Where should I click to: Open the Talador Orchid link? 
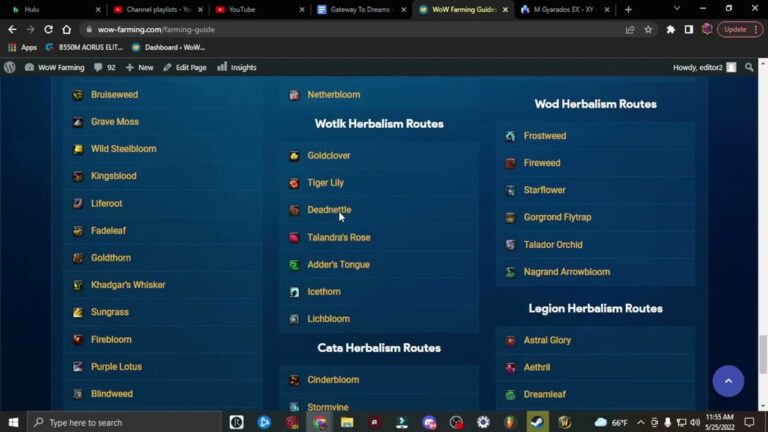pos(553,244)
